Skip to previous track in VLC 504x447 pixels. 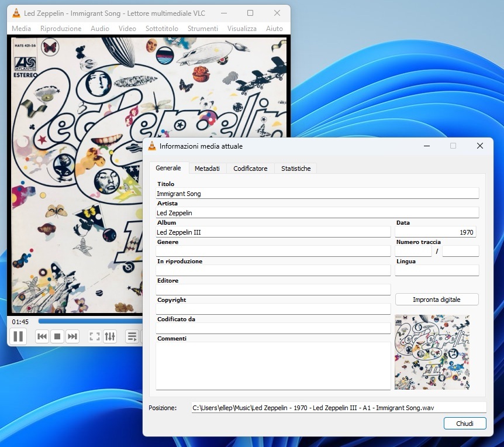coord(42,336)
